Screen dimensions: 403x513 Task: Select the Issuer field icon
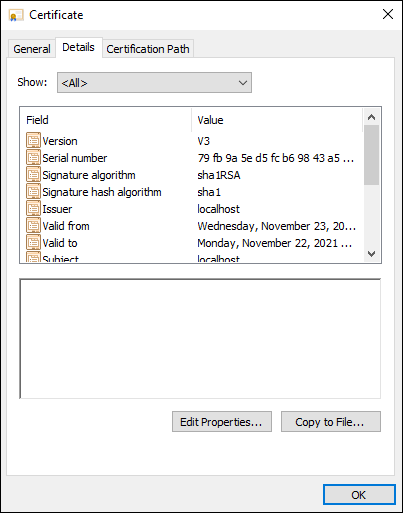tap(33, 208)
